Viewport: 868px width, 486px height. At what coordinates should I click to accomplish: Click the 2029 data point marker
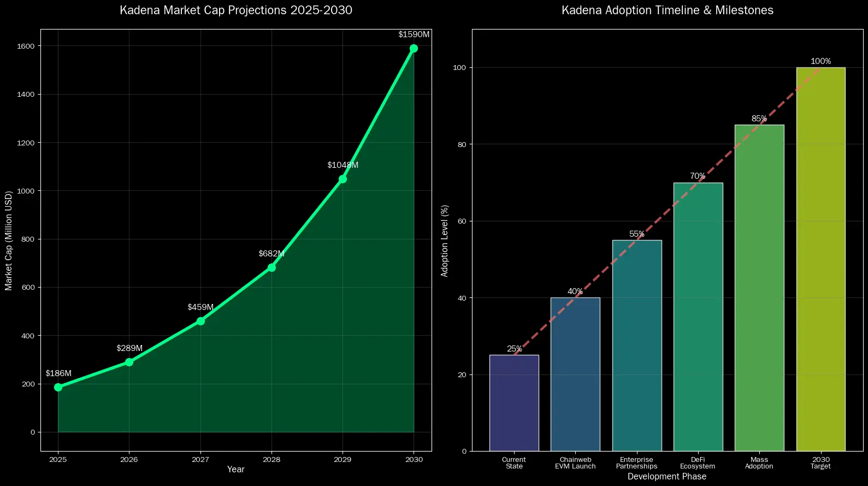tap(343, 179)
